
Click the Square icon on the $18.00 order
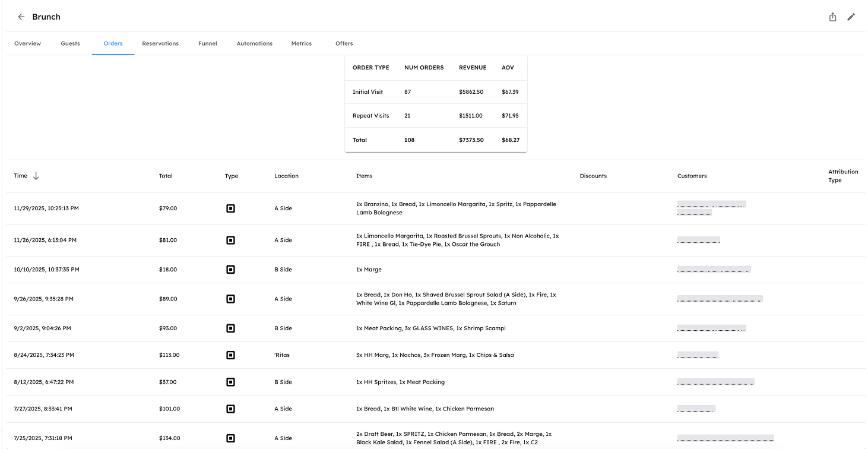point(231,270)
